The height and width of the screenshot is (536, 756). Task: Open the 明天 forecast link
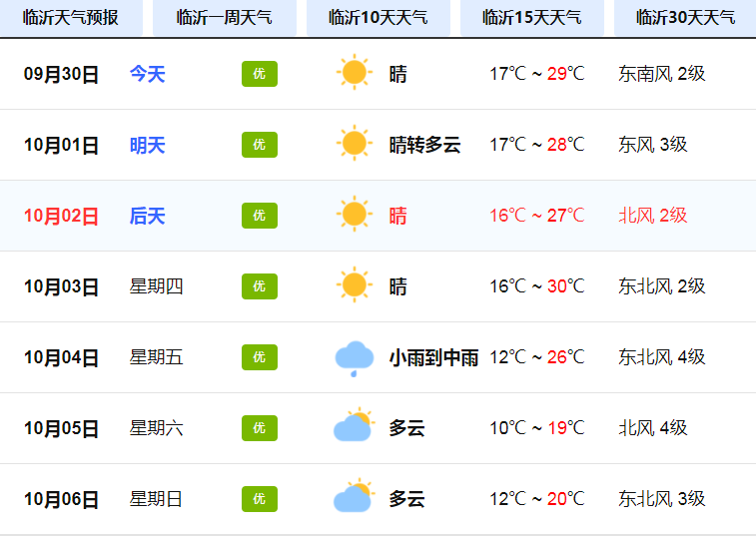148,145
